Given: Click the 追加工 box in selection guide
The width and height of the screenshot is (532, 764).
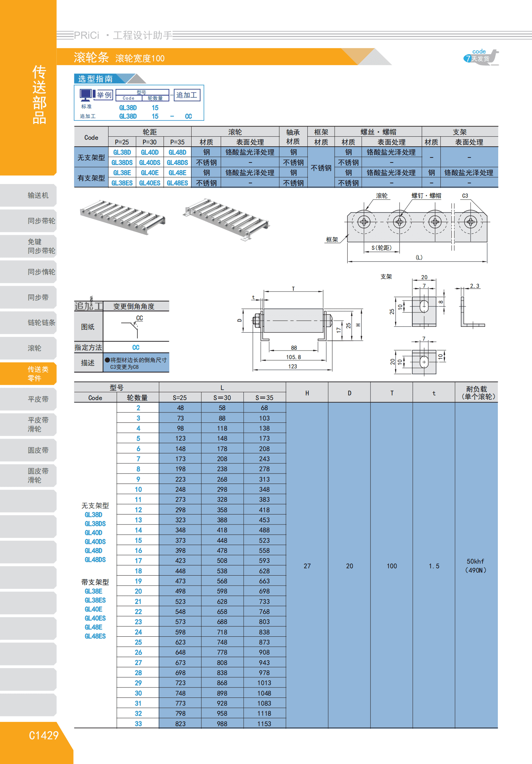Looking at the screenshot, I should [x=187, y=95].
